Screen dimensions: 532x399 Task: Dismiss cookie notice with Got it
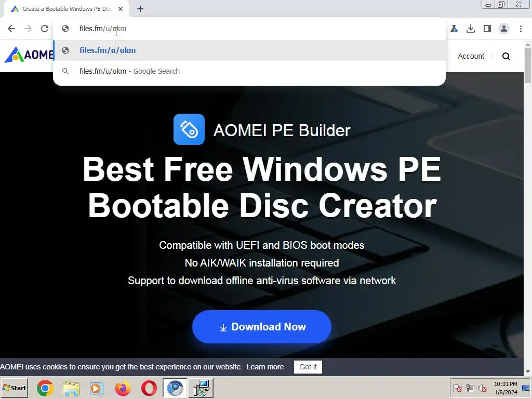308,367
